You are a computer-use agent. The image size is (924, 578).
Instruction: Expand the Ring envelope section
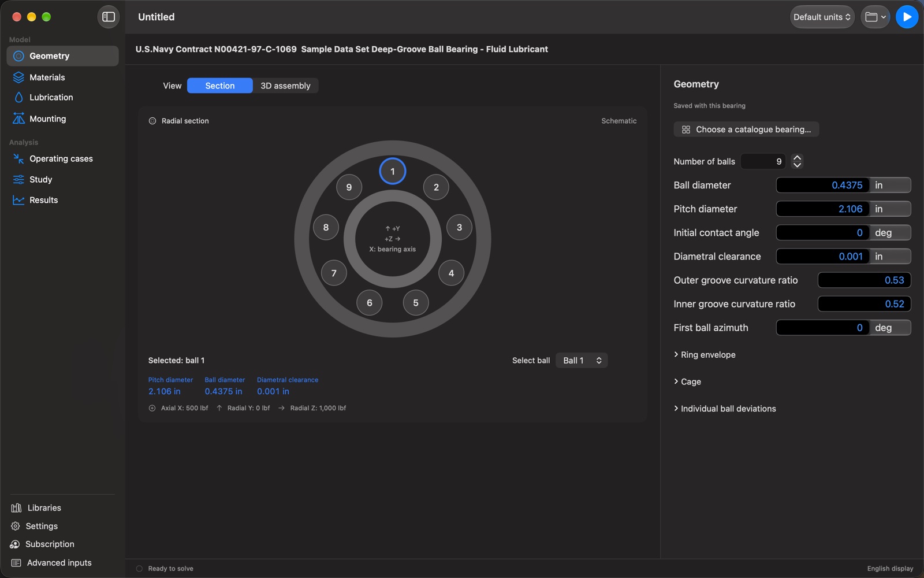click(705, 355)
